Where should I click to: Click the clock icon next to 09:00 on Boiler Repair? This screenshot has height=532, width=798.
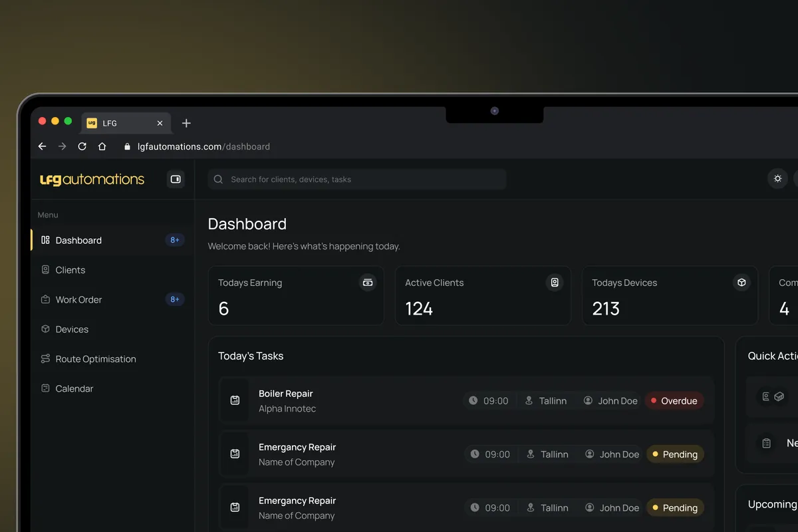[474, 400]
